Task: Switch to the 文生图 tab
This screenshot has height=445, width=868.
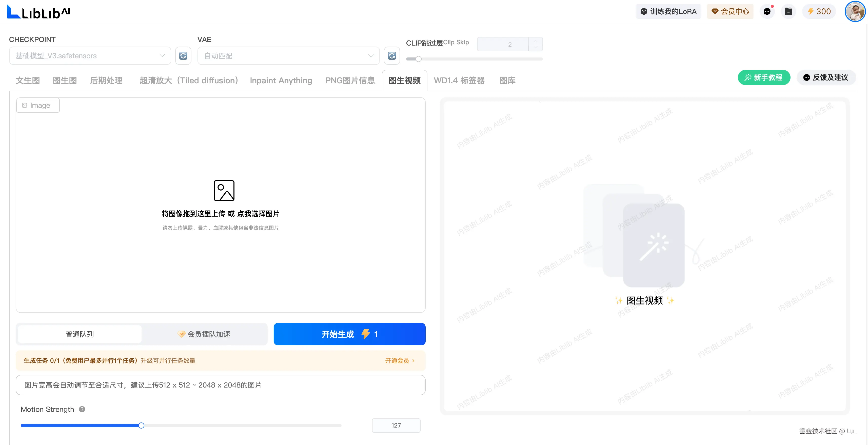Action: point(28,80)
